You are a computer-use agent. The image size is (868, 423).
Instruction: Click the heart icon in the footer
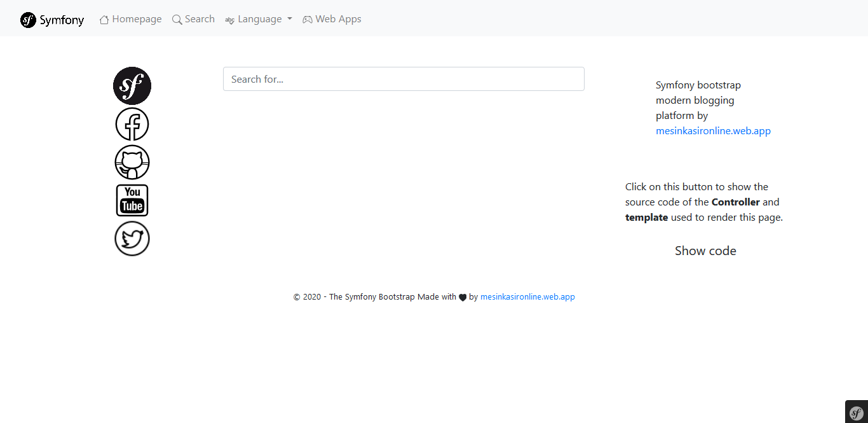pos(463,297)
